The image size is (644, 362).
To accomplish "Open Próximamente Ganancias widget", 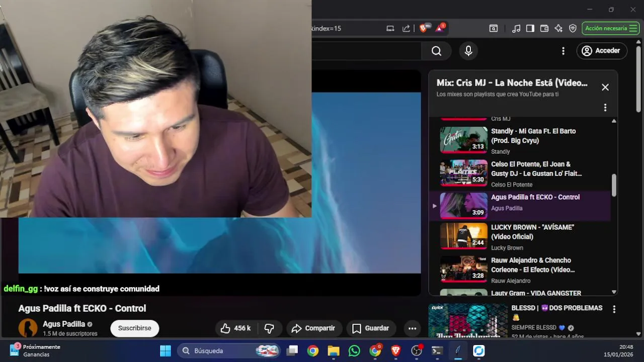I will point(35,350).
